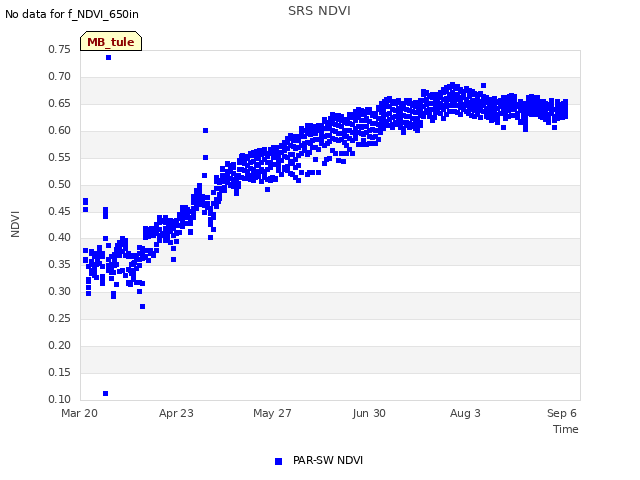The height and width of the screenshot is (480, 640).
Task: Click the isolated high point near 0.68 in August
Action: click(483, 86)
